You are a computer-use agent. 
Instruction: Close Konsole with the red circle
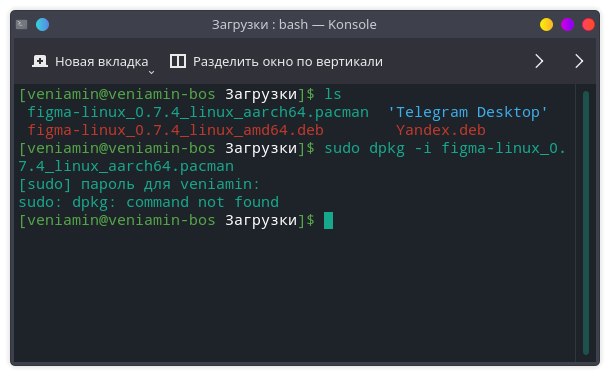tap(588, 24)
